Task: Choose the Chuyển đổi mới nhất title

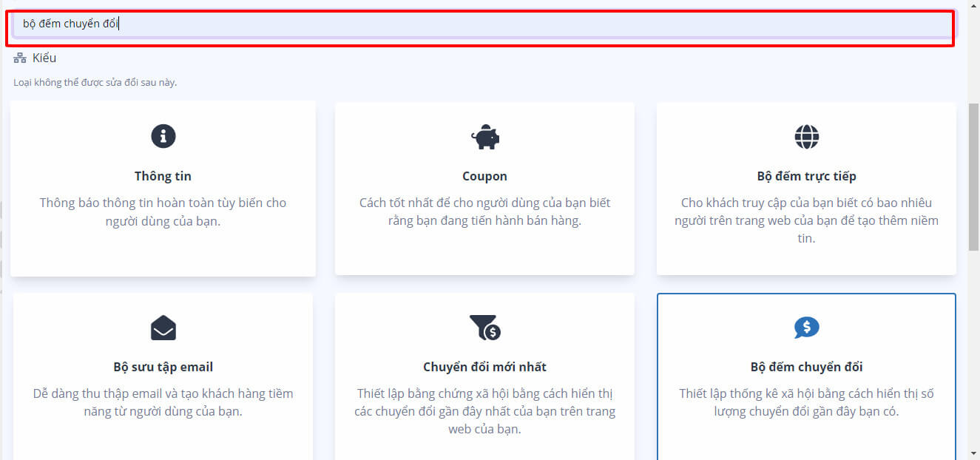Action: coord(484,367)
